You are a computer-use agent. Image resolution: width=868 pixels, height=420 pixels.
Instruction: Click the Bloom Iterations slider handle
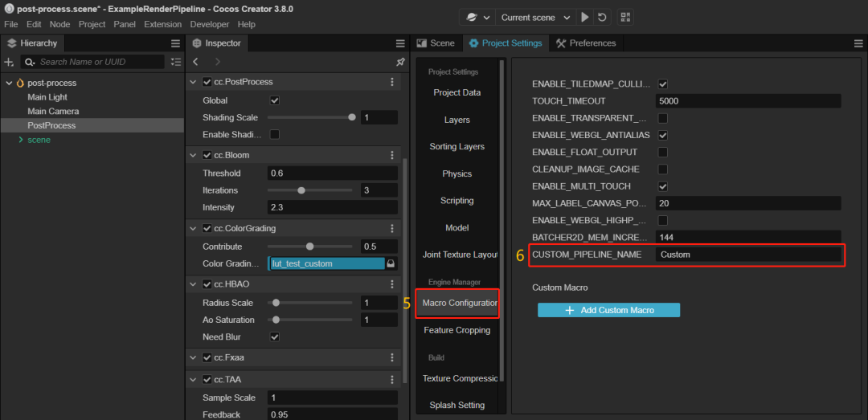click(301, 190)
